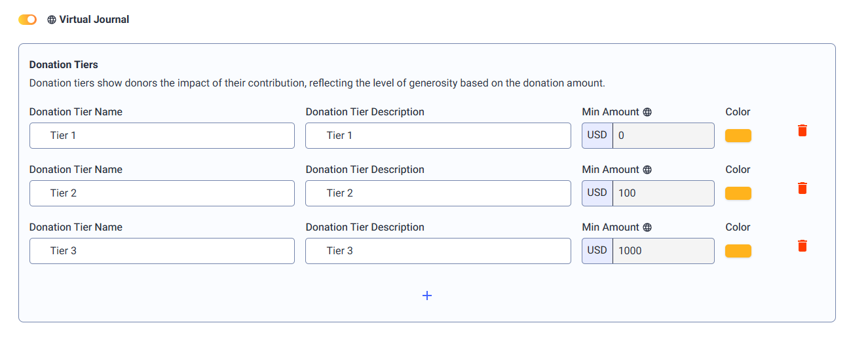
Task: Open color picker for Tier 1
Action: pyautogui.click(x=738, y=136)
